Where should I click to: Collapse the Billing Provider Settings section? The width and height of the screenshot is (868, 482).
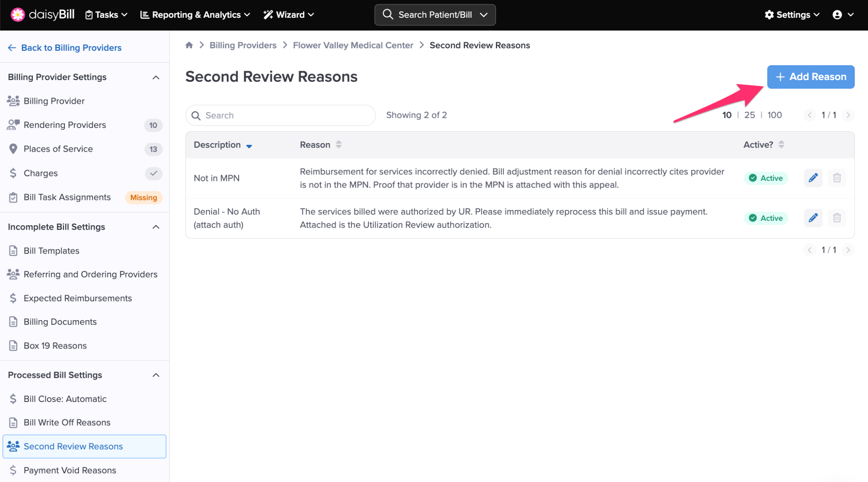tap(156, 78)
